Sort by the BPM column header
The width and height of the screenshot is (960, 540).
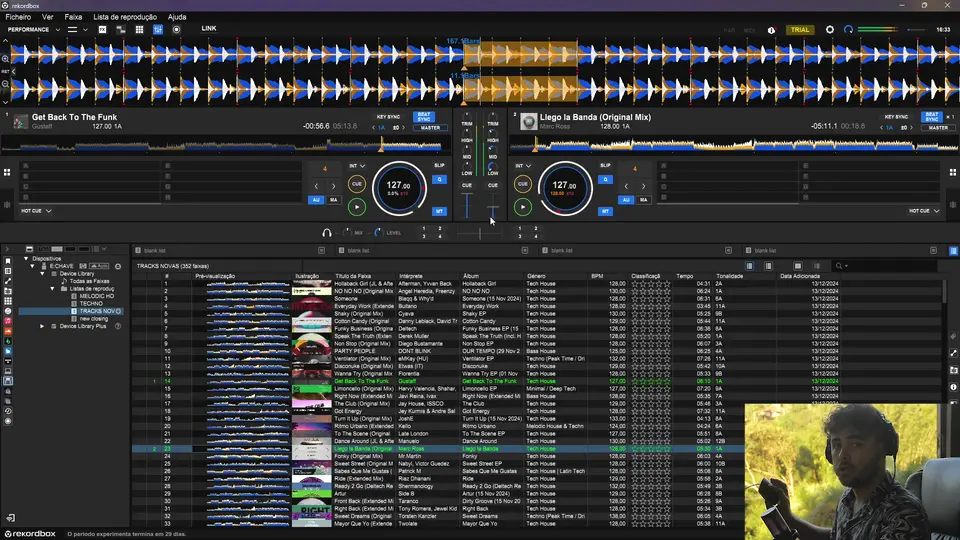click(597, 276)
